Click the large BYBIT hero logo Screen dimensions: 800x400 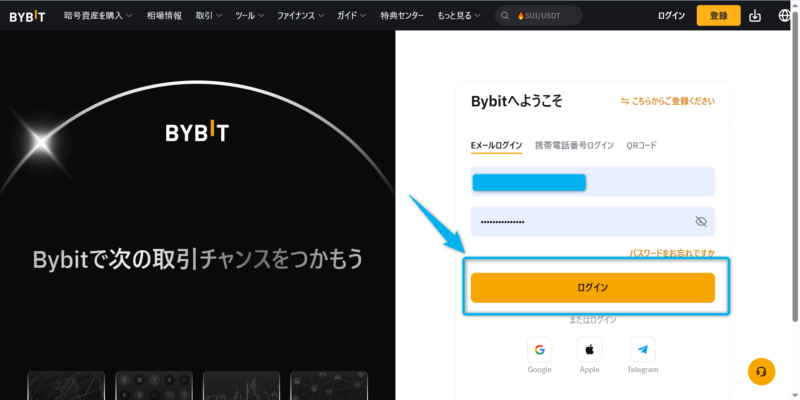click(x=197, y=131)
